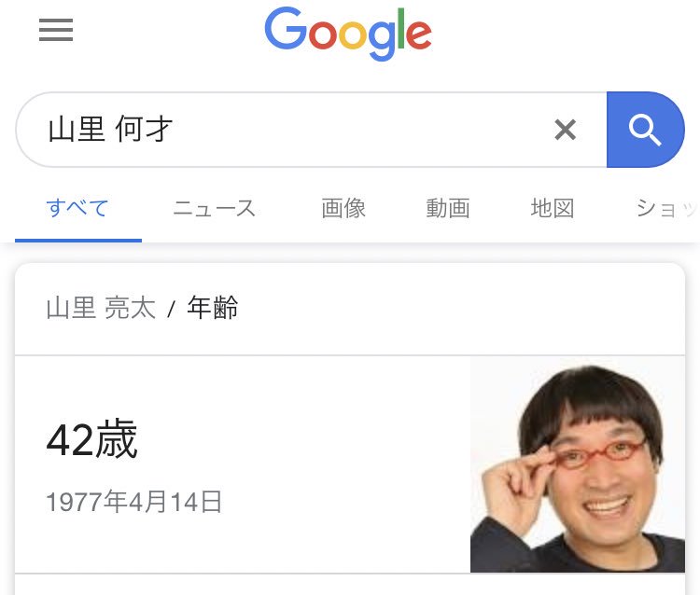Click the blue underline beneath すべて
Viewport: 700px width, 595px height.
click(x=78, y=241)
